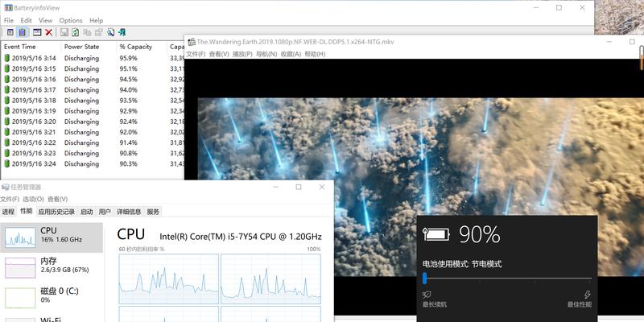This screenshot has width=644, height=322.
Task: Open Find toolbar icon in BatteryInfoView
Action: click(x=110, y=32)
